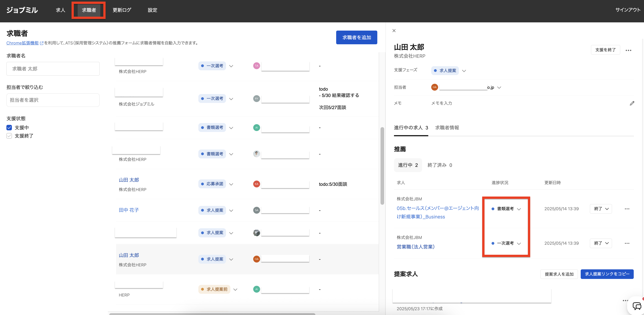Click the external link icon next to Chrome拡張機能

coord(42,43)
